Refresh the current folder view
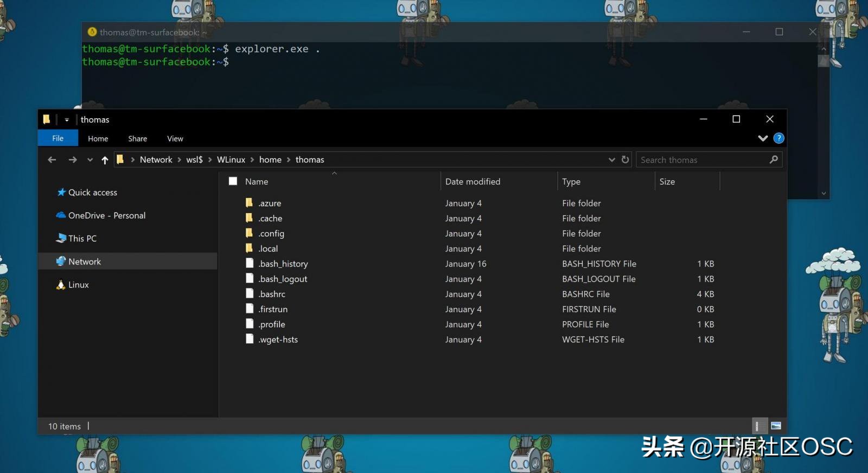The height and width of the screenshot is (473, 868). point(625,159)
